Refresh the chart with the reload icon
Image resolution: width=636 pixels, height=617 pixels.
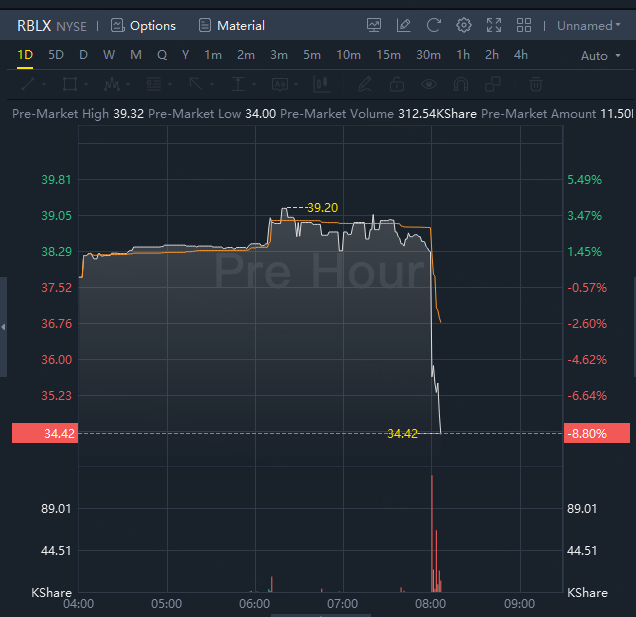(x=433, y=25)
